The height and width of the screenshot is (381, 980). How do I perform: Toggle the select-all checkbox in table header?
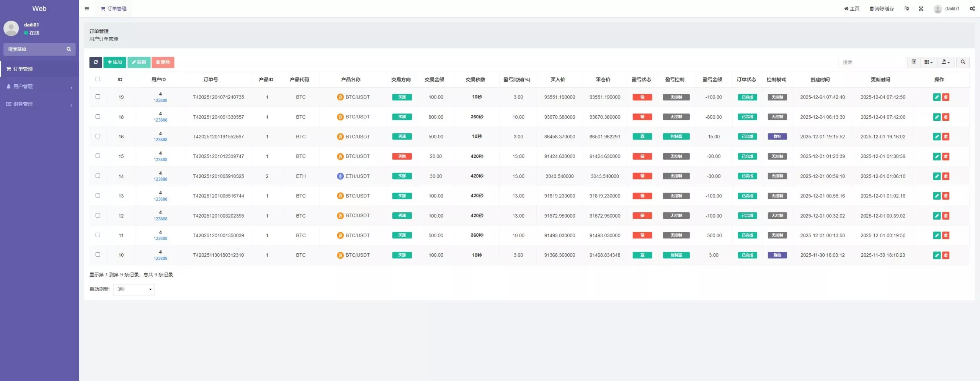98,79
